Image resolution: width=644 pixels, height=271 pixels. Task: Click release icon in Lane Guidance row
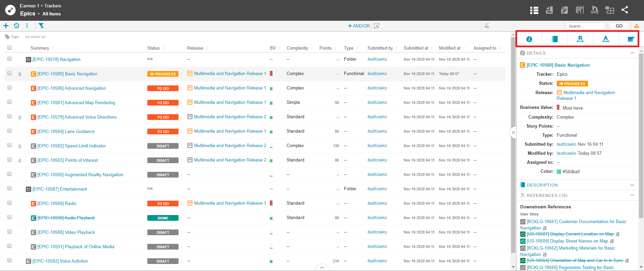coord(190,131)
